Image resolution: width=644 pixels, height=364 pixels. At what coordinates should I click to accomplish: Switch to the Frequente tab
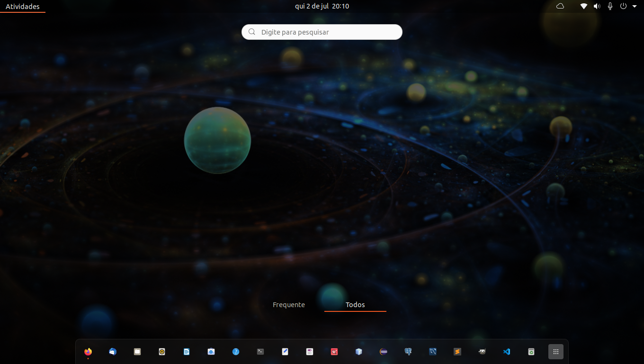289,305
